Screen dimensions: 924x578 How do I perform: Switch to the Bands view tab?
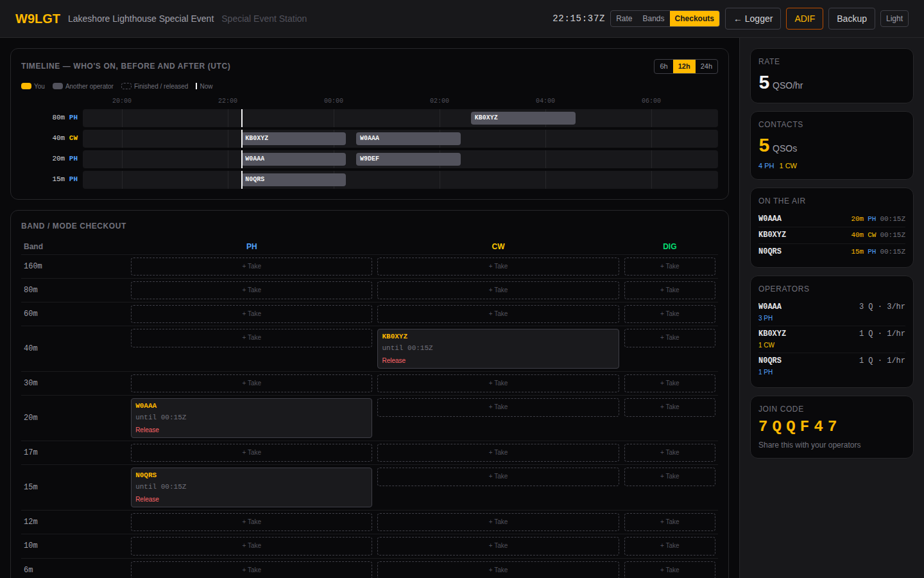point(653,19)
